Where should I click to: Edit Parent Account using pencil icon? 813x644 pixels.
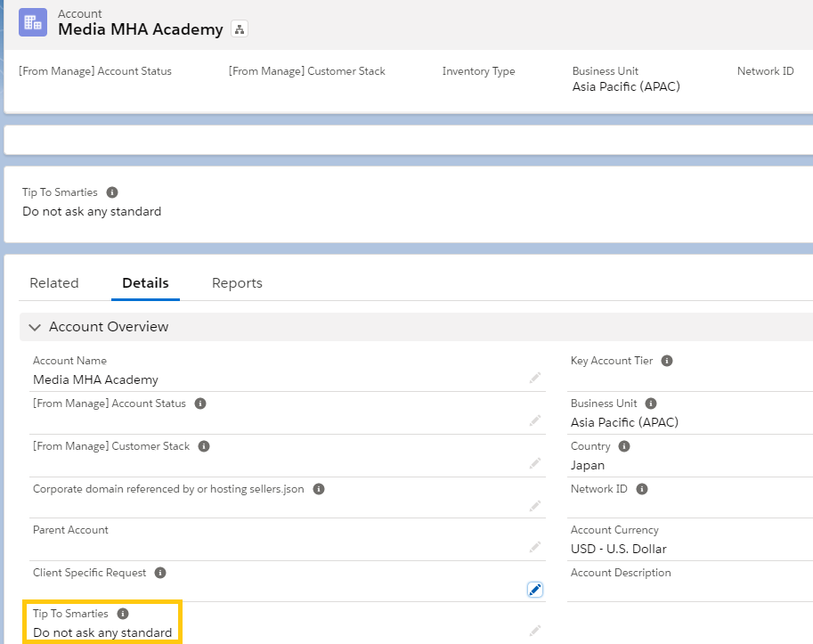pyautogui.click(x=534, y=547)
